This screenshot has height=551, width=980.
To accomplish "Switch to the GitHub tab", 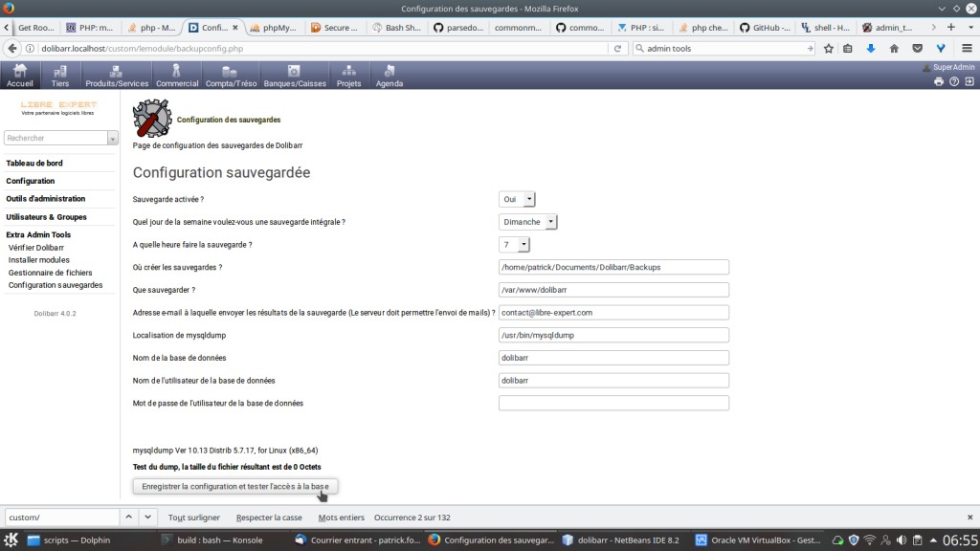I will click(x=765, y=28).
